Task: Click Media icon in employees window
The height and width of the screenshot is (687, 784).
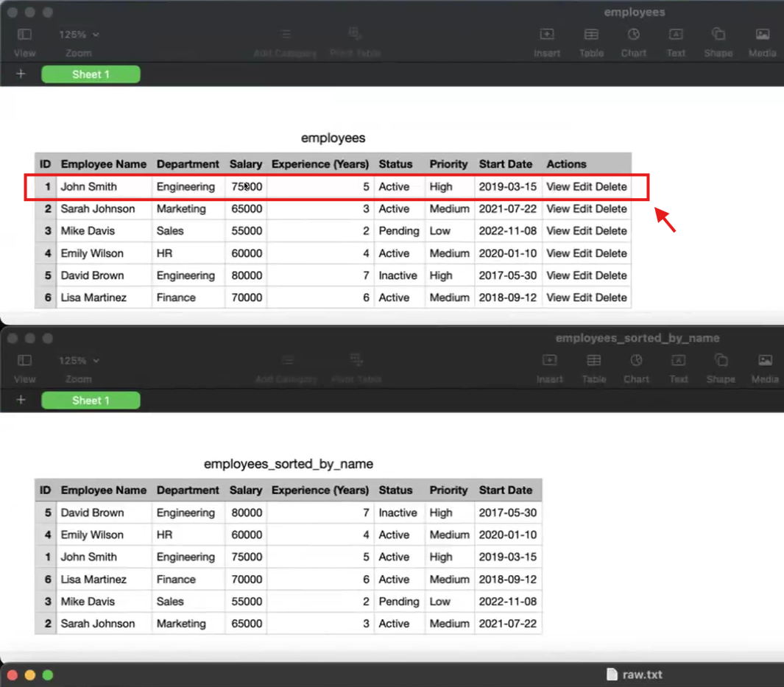Action: tap(762, 34)
